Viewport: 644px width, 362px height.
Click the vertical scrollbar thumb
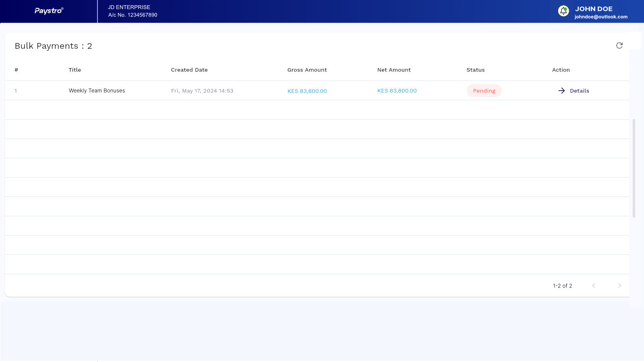pos(634,168)
